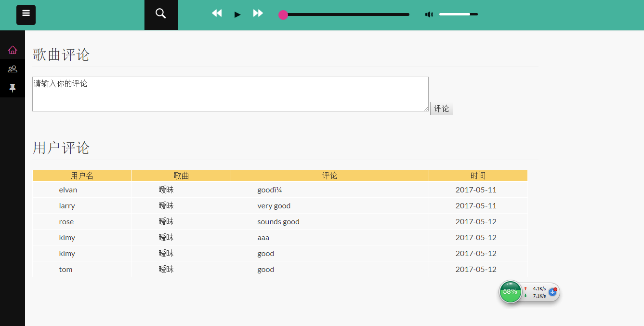644x326 pixels.
Task: Click the date 2017-05-12 in tom's row
Action: [x=476, y=270]
